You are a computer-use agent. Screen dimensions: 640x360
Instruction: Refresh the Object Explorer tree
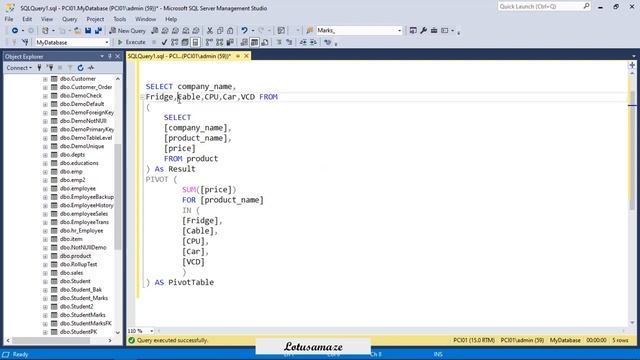click(80, 68)
